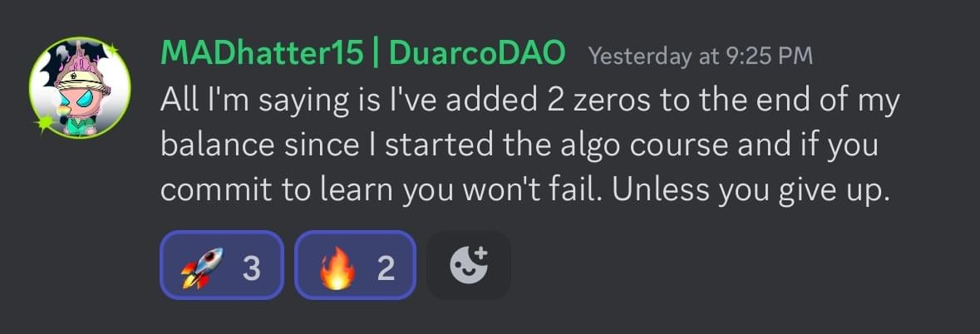Viewport: 980px width, 334px height.
Task: Click the rocket reaction count 3
Action: click(x=251, y=268)
